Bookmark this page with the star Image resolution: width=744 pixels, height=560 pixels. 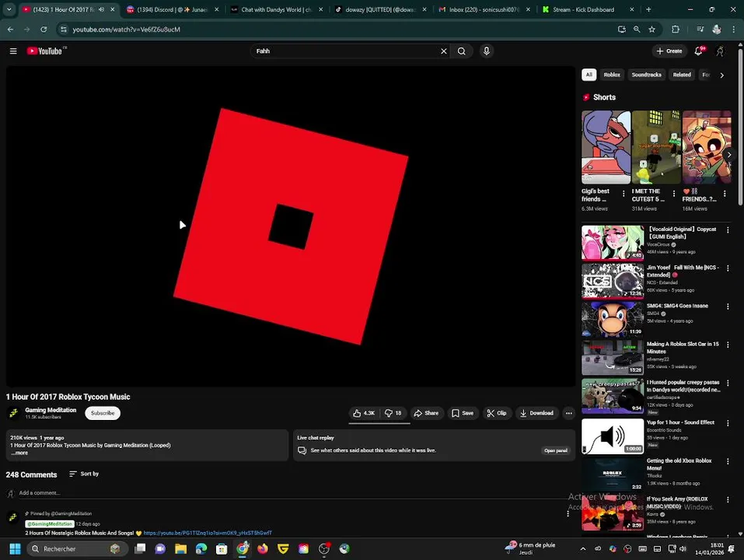pyautogui.click(x=652, y=29)
